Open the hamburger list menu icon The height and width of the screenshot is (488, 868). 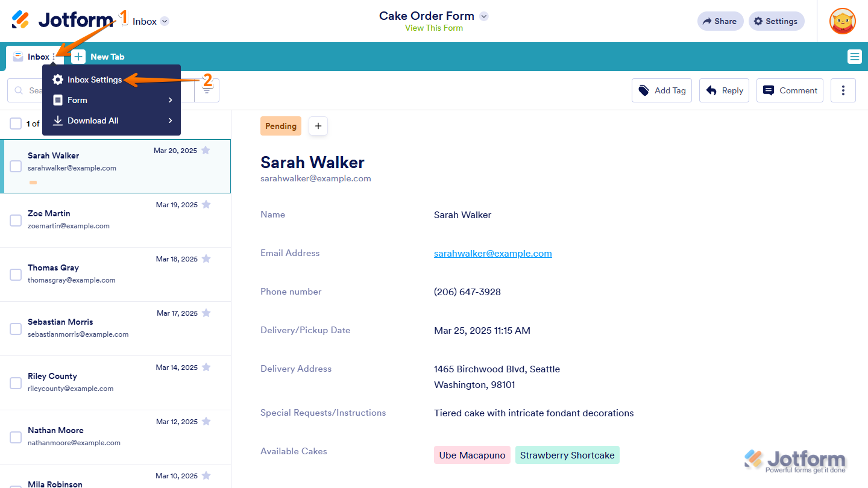[x=854, y=57]
